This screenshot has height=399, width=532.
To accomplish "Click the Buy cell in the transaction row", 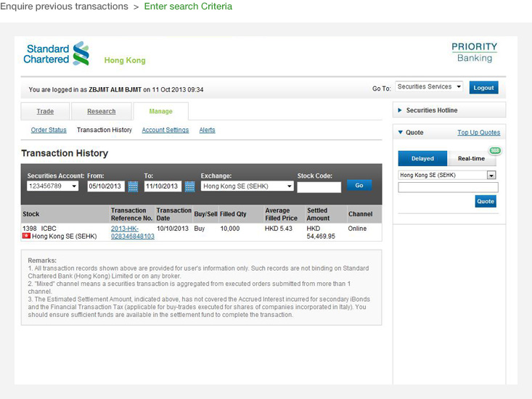I will [x=199, y=229].
